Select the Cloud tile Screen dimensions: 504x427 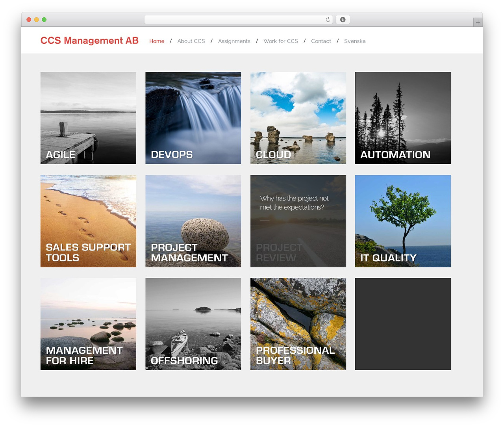298,118
